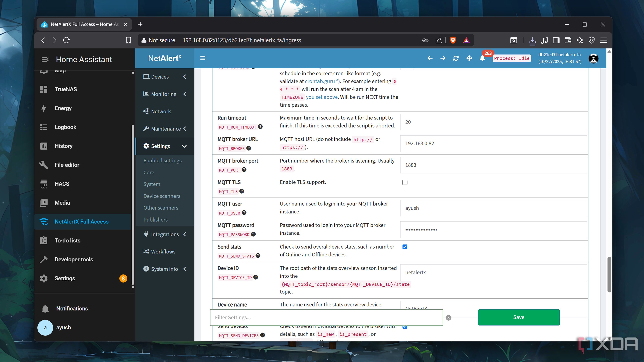Click help icon next to MQTT_BROKER
644x362 pixels.
[x=249, y=148]
